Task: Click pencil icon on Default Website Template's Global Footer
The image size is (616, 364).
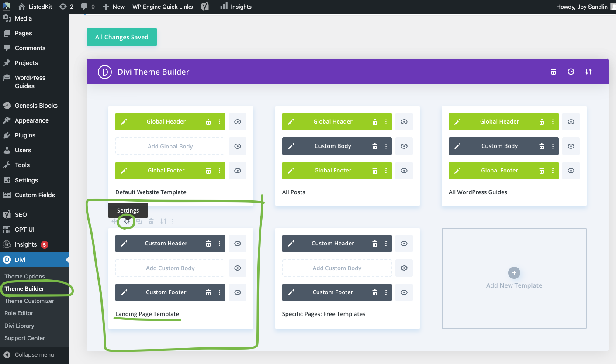Action: pos(124,171)
